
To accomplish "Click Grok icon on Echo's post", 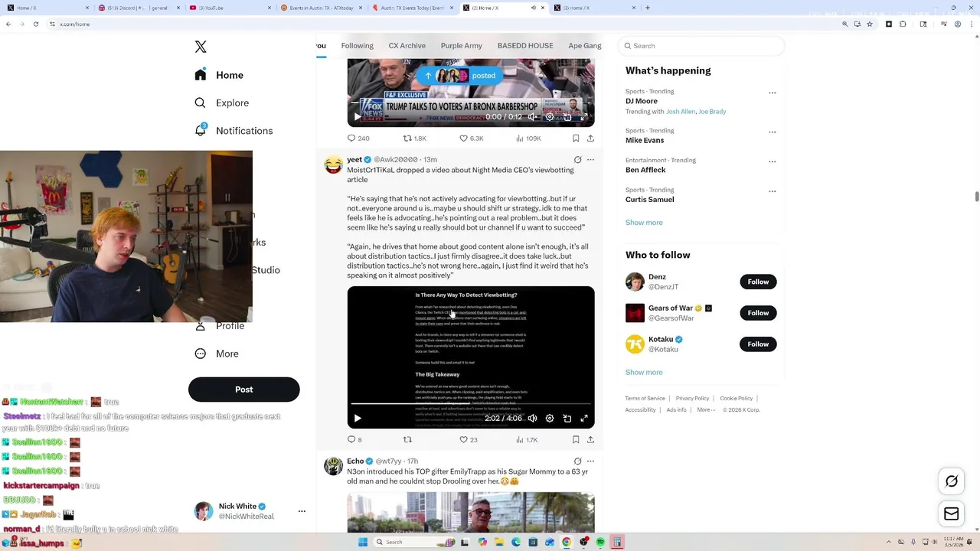I will pyautogui.click(x=577, y=461).
